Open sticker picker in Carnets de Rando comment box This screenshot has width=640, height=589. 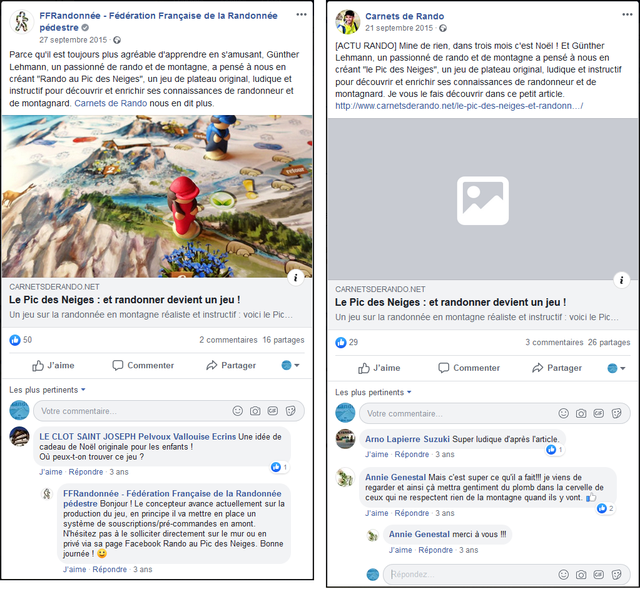(616, 413)
